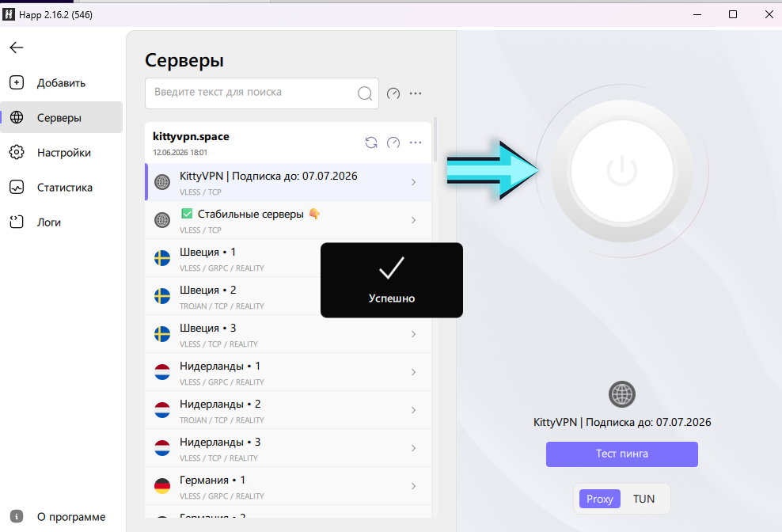Maximize the Happ window

point(733,14)
